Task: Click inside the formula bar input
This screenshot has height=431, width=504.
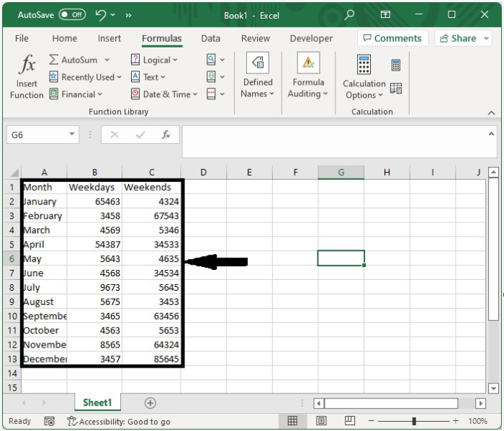Action: (334, 142)
